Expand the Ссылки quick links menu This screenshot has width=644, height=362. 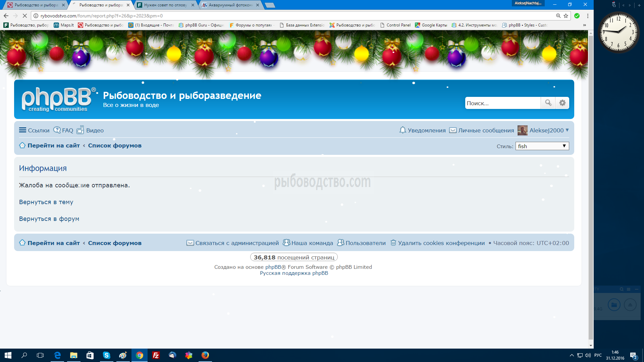[34, 130]
